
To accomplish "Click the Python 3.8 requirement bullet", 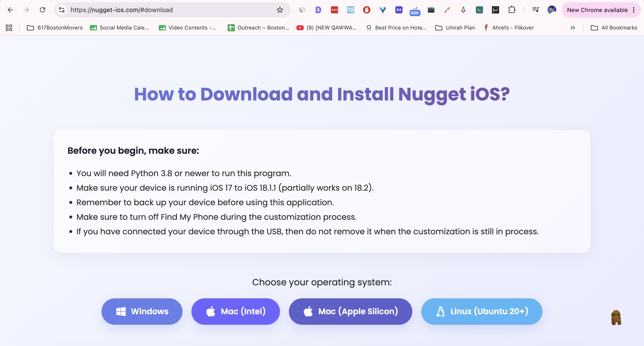I will click(184, 173).
